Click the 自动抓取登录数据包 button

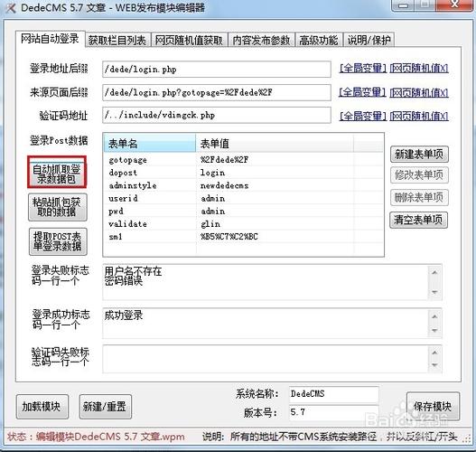coord(57,174)
